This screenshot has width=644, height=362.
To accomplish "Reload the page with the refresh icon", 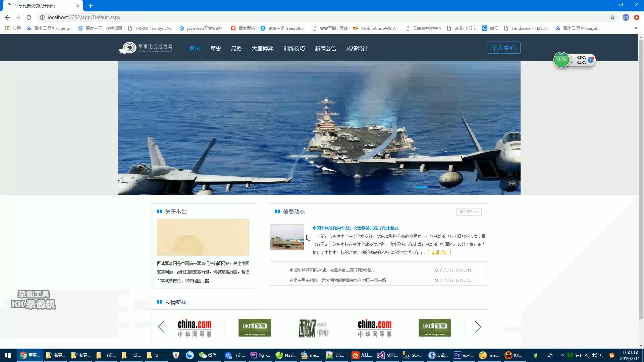I will pos(29,17).
